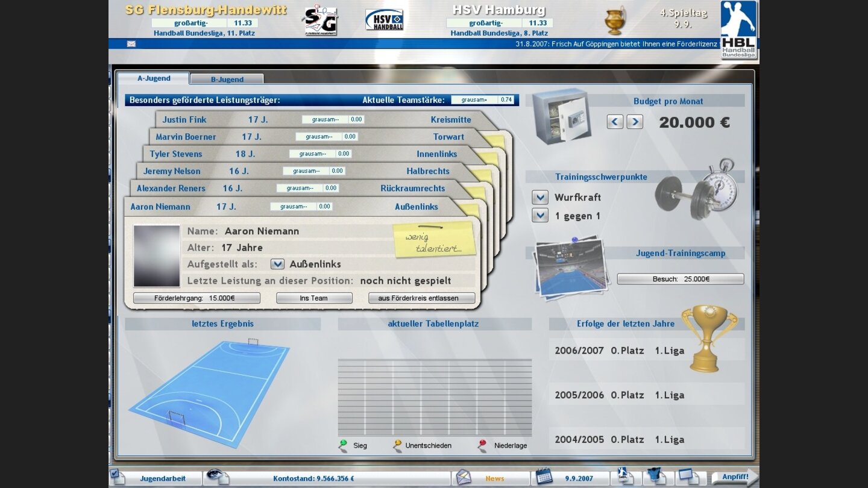Click the golden trophy by Erfolge der letzten Jahre

709,337
